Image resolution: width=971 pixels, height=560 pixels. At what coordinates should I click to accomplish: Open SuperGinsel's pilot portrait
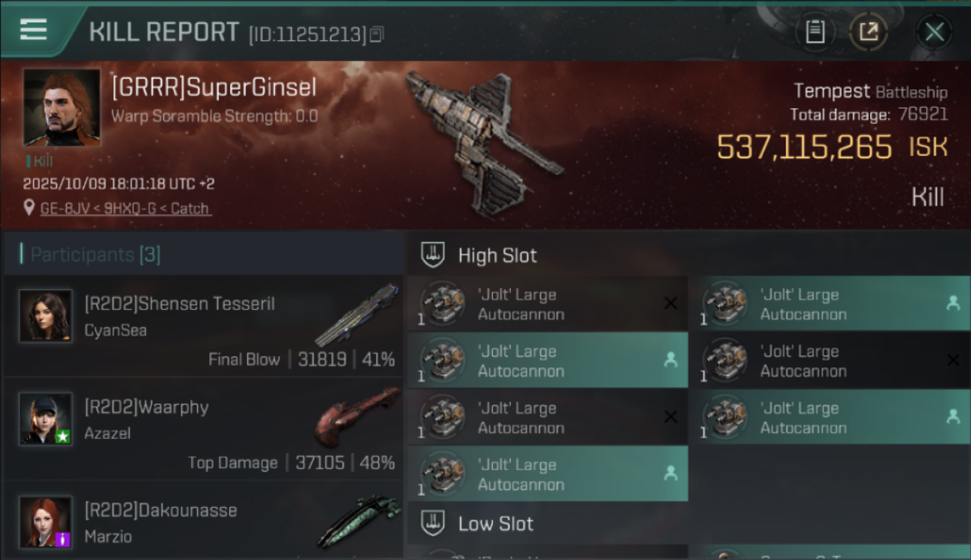pos(61,107)
